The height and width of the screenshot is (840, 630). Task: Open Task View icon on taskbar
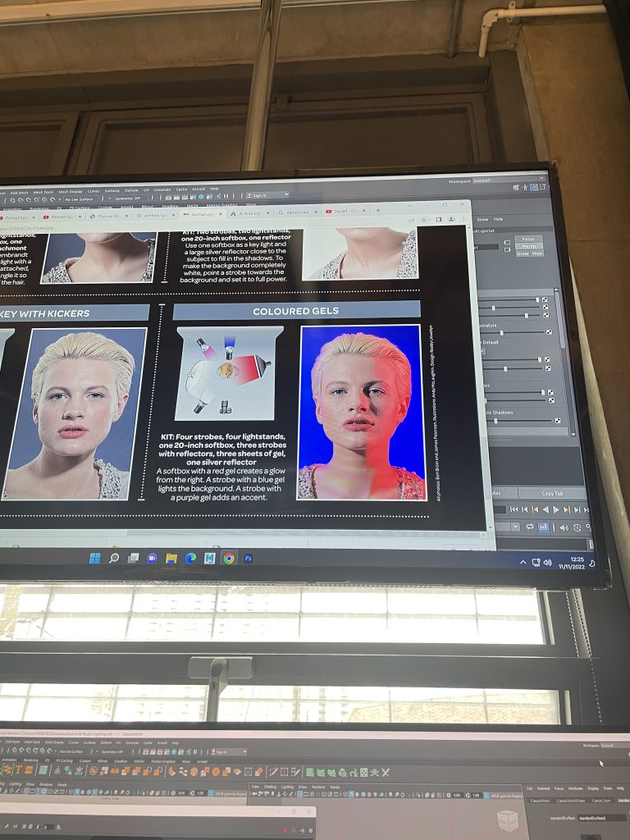(133, 558)
